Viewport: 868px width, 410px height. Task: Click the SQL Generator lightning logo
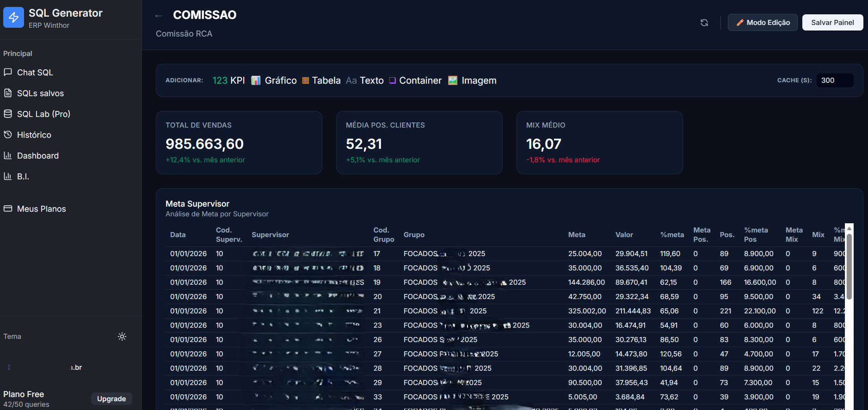(x=13, y=18)
